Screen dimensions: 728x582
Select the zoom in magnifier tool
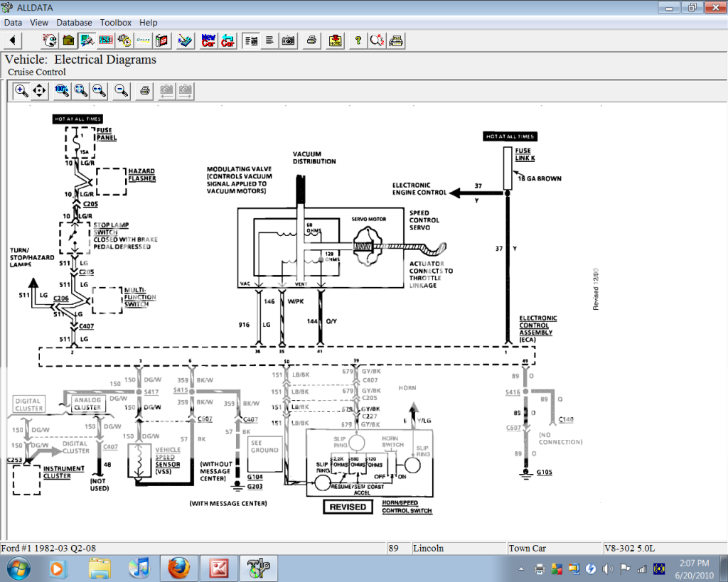tap(21, 90)
